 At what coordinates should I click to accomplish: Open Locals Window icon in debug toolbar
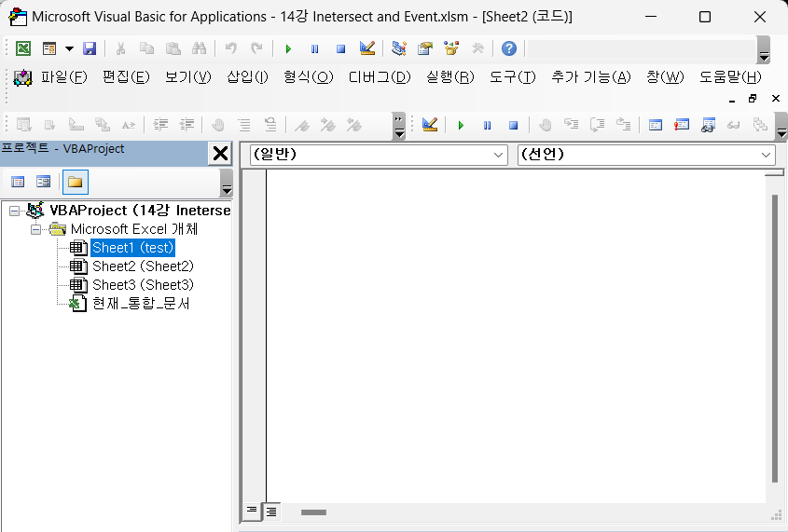click(656, 125)
